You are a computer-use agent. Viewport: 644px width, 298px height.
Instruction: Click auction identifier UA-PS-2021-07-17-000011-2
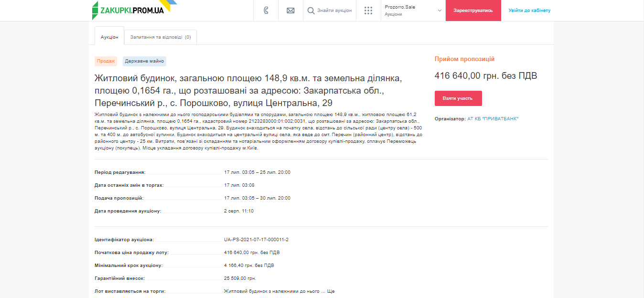pyautogui.click(x=256, y=239)
